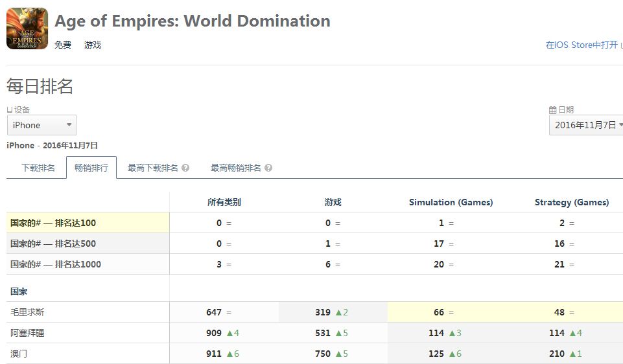
Task: Select the 国家的# — 排名达100 row label
Action: (53, 223)
